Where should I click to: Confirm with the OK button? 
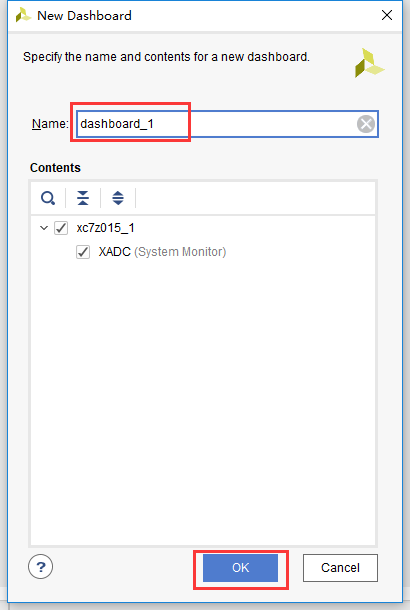pyautogui.click(x=240, y=568)
